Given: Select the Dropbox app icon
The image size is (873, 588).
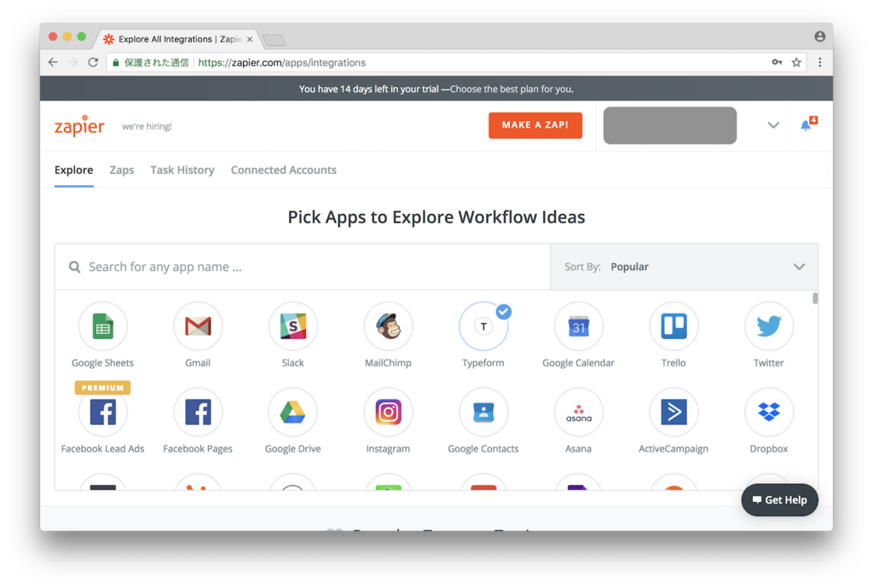Looking at the screenshot, I should coord(769,412).
